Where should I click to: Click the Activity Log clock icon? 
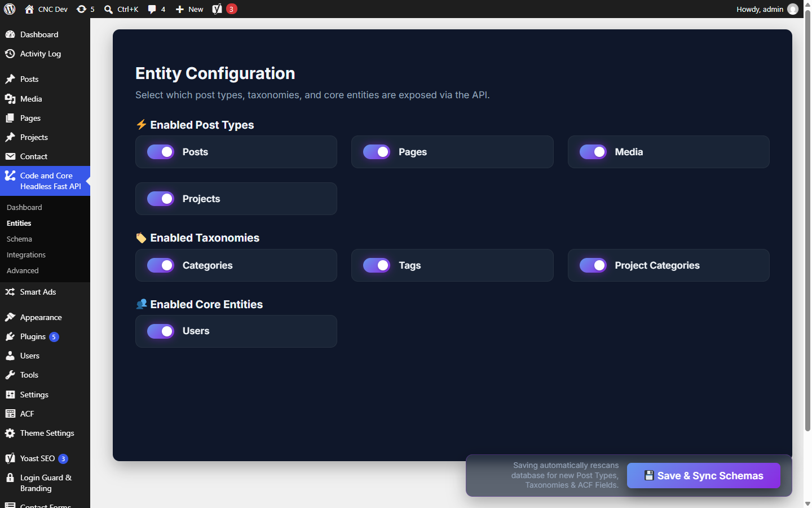[x=10, y=54]
